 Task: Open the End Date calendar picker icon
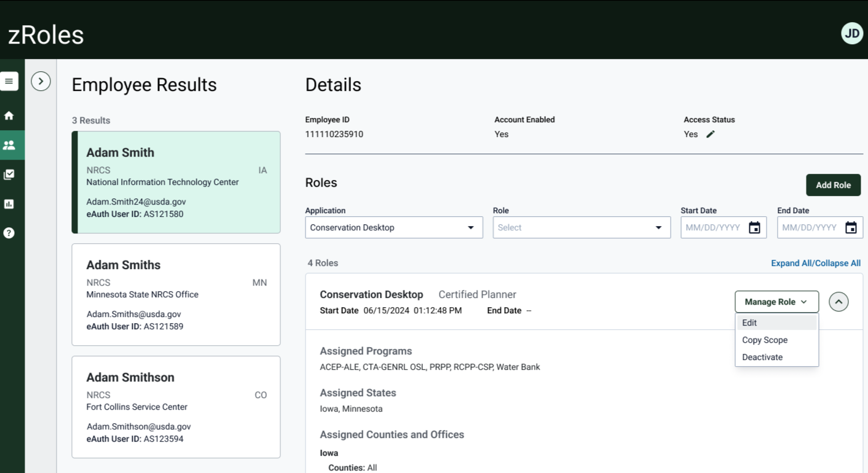click(851, 227)
